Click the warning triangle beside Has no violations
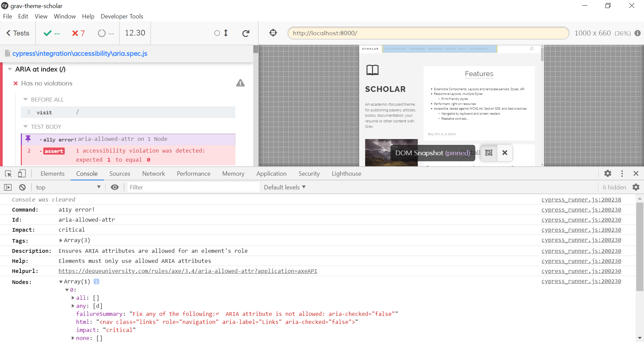Screen dimensions: 644x342 click(x=240, y=83)
